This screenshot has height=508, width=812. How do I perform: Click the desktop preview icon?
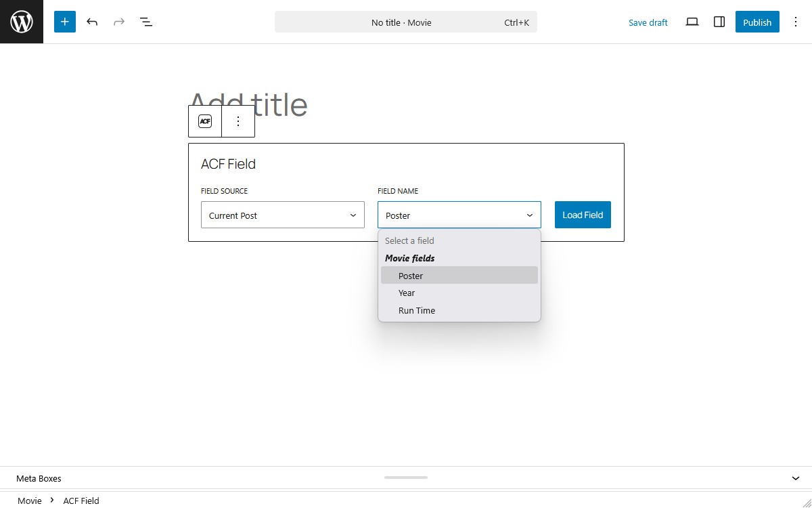pyautogui.click(x=692, y=21)
